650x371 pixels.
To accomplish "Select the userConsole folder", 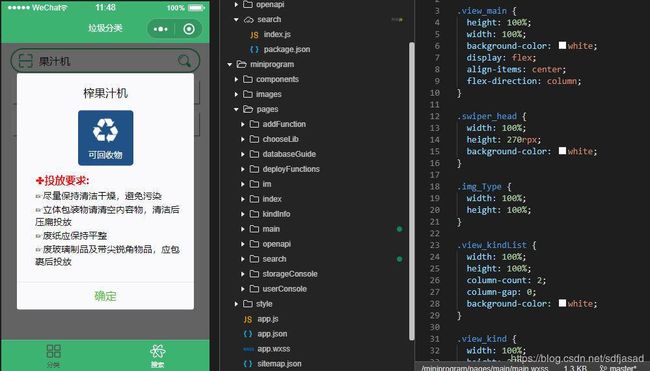I will [284, 289].
